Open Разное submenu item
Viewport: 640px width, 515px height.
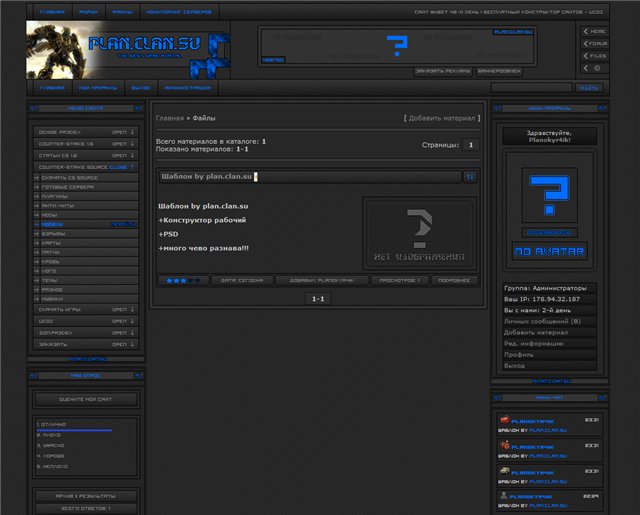tap(87, 290)
